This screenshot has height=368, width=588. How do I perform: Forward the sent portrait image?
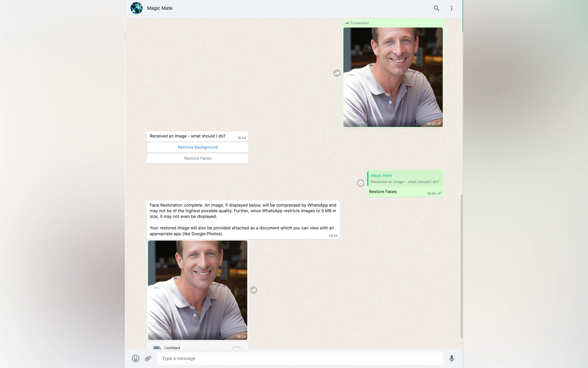click(x=337, y=73)
